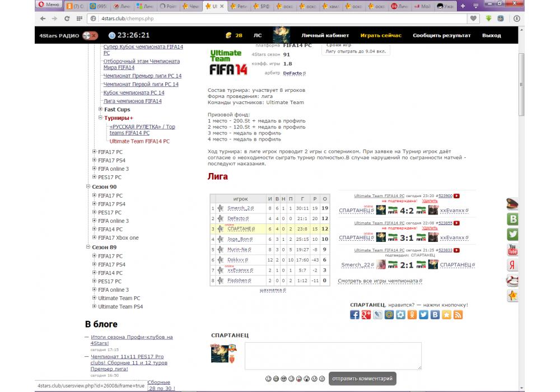
Task: Click Сообщить результат in the top menu
Action: (442, 35)
